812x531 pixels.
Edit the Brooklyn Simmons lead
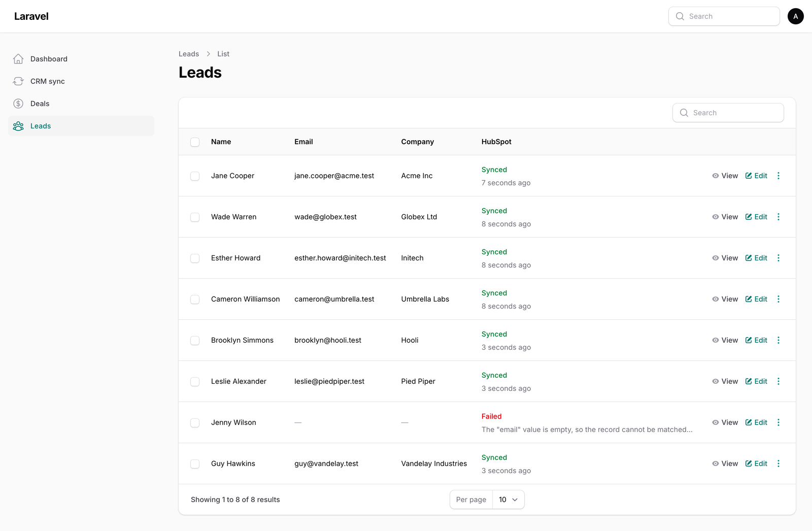coord(756,340)
